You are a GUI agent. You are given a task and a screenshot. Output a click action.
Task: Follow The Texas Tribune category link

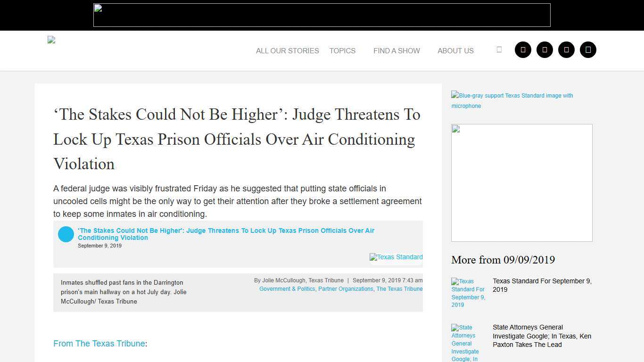[x=399, y=289]
